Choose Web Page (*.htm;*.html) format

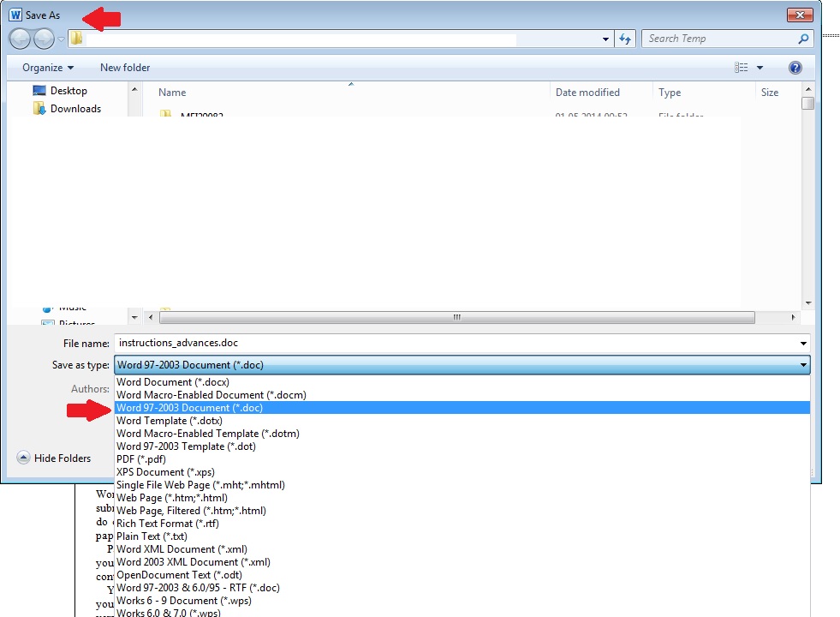pyautogui.click(x=462, y=498)
